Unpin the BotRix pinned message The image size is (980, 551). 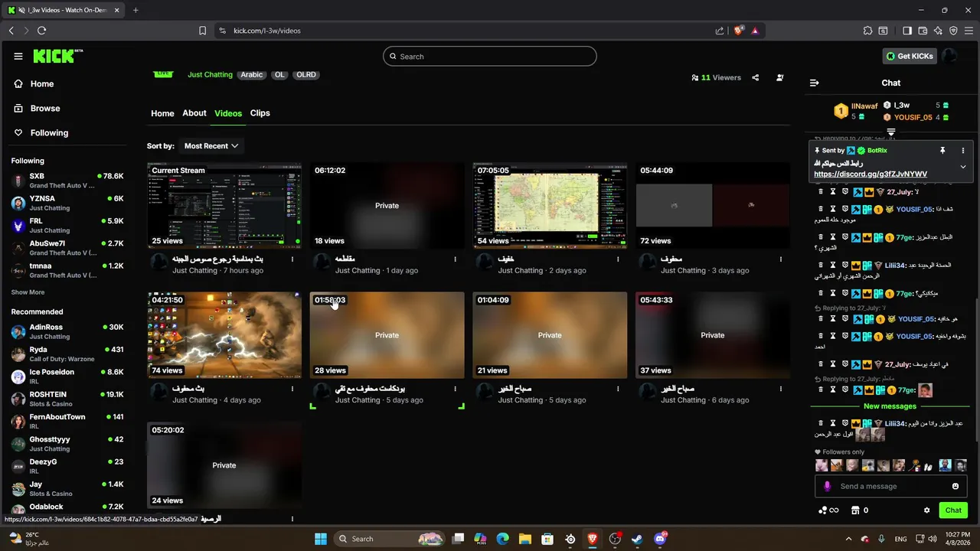tap(942, 151)
